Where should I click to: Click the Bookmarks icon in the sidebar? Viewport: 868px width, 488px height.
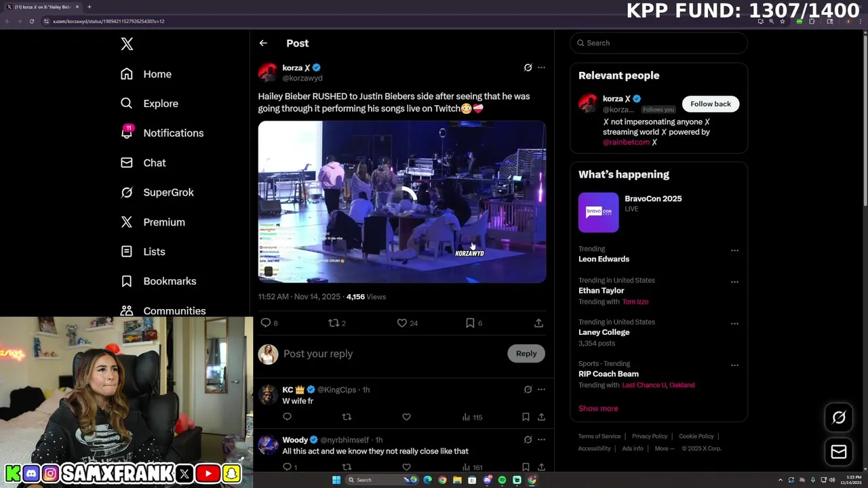[x=127, y=281]
